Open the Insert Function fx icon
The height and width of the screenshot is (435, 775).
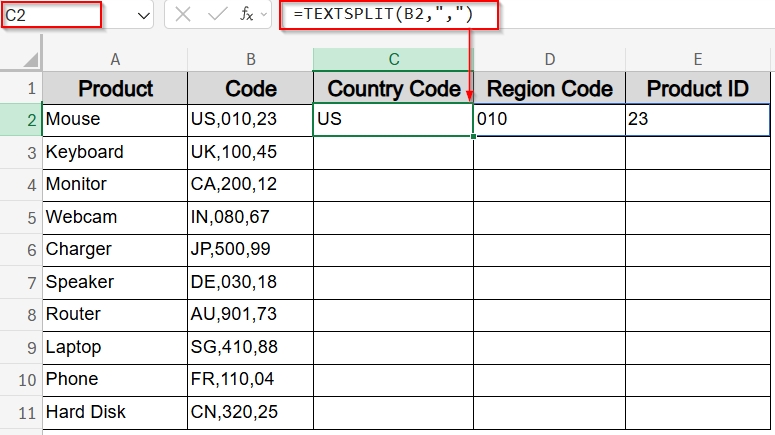(246, 14)
